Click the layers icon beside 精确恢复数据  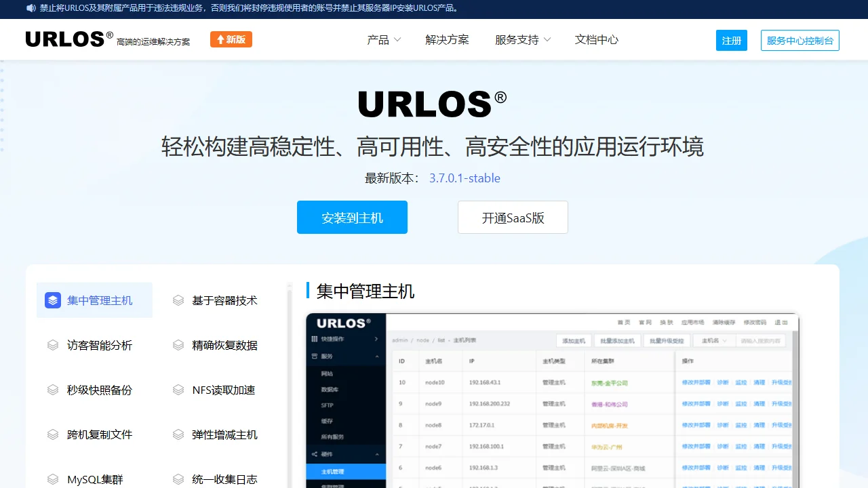pyautogui.click(x=178, y=345)
